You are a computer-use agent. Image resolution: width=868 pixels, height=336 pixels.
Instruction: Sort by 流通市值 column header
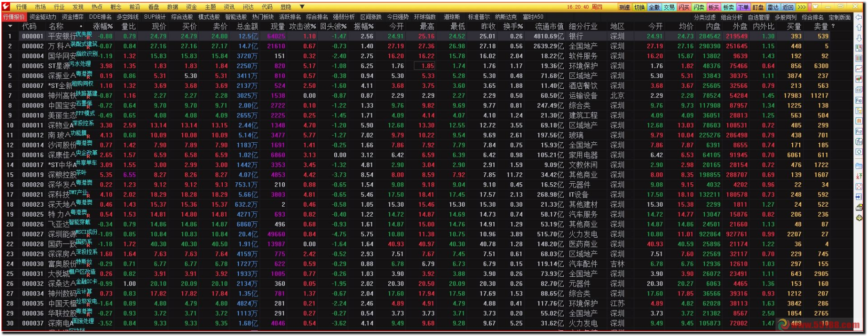pos(549,26)
